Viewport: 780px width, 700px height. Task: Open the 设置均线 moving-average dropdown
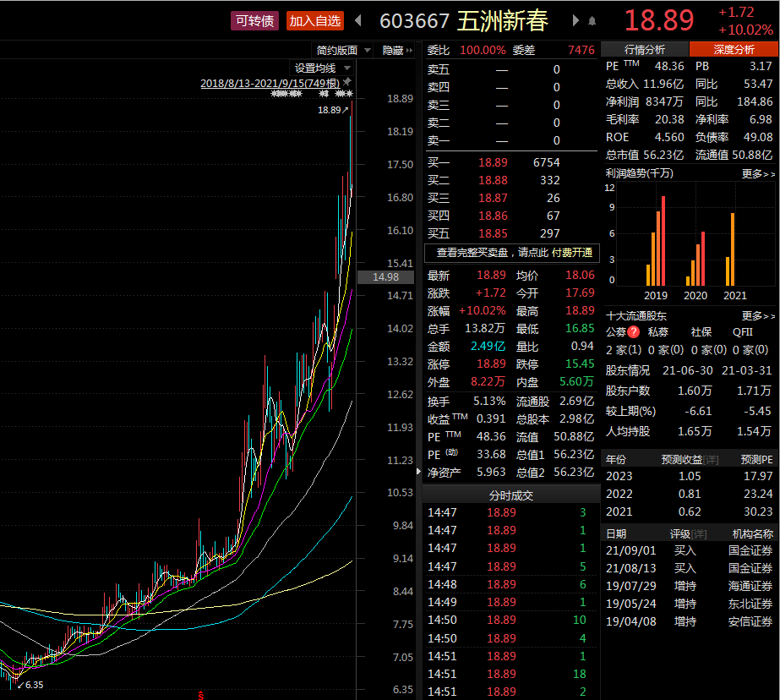pyautogui.click(x=321, y=68)
